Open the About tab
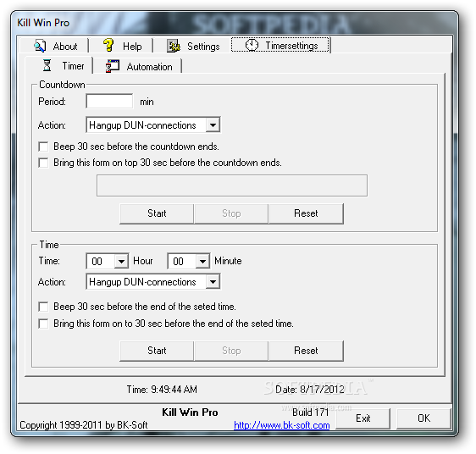The width and height of the screenshot is (476, 454). coord(54,46)
